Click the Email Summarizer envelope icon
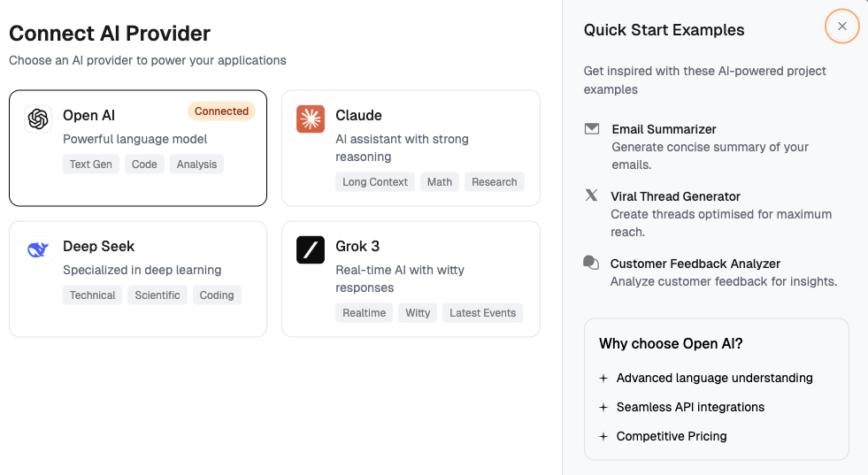 click(x=592, y=129)
